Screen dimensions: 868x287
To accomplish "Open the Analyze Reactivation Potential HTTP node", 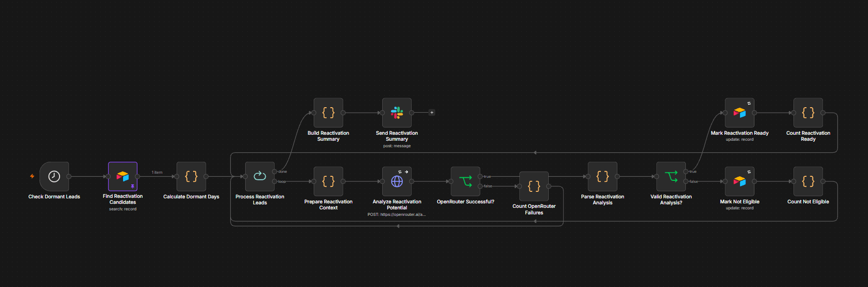I will (x=397, y=181).
